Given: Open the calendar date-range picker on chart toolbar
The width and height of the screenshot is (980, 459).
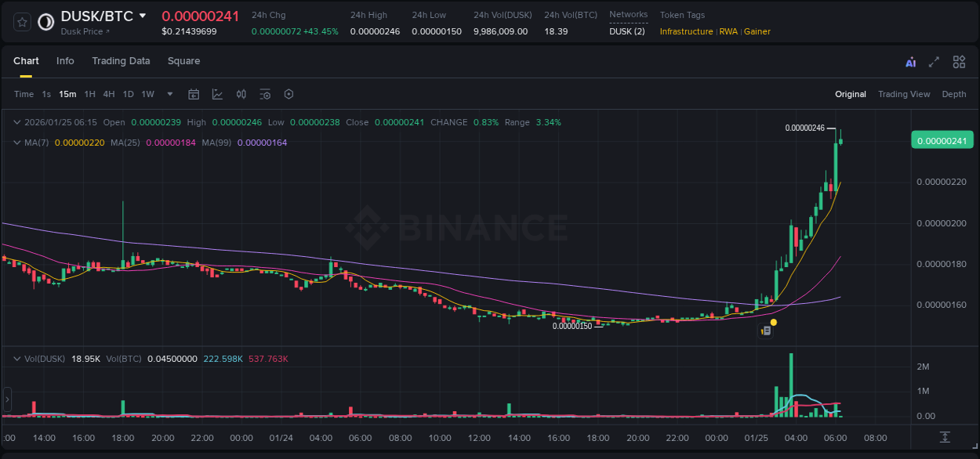Looking at the screenshot, I should [194, 94].
